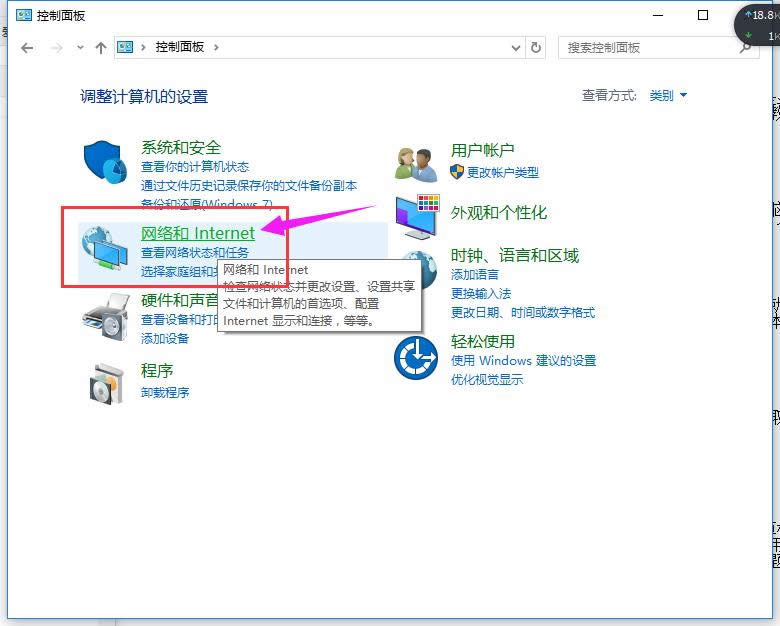Viewport: 780px width, 626px height.
Task: Go up one level with up arrow
Action: click(100, 47)
